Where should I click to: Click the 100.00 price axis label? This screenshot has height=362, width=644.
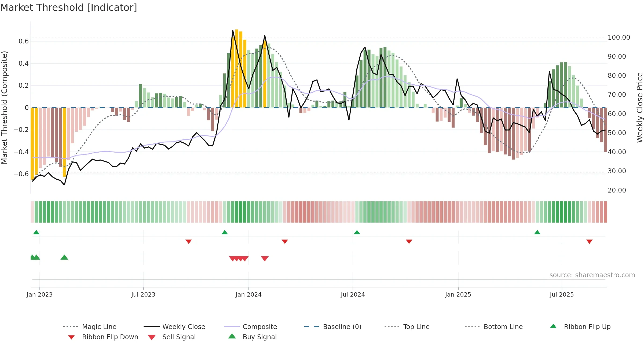tap(619, 37)
